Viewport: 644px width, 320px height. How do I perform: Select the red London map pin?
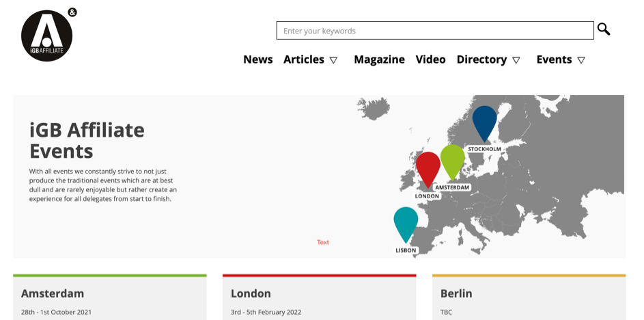[428, 167]
